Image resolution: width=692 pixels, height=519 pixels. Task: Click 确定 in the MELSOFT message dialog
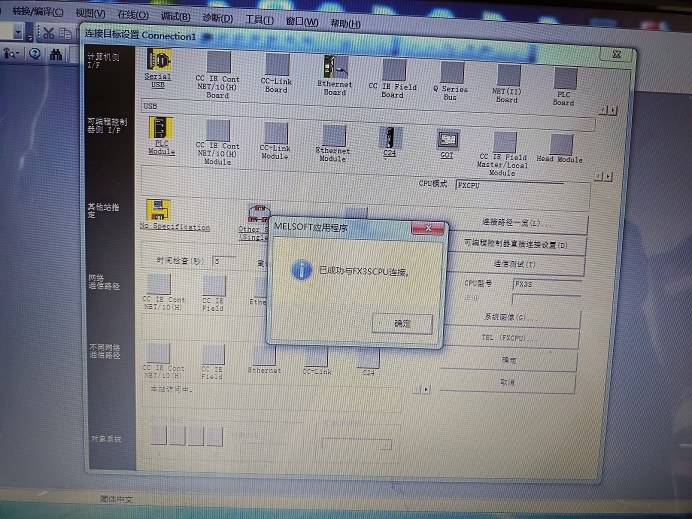point(402,323)
